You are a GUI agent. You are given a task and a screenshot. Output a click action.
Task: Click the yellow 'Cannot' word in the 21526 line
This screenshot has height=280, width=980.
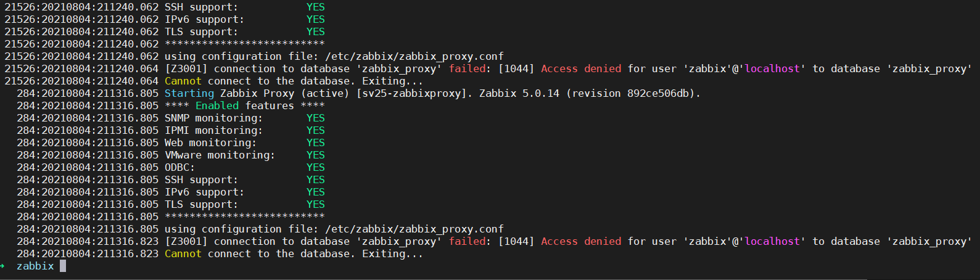point(183,81)
